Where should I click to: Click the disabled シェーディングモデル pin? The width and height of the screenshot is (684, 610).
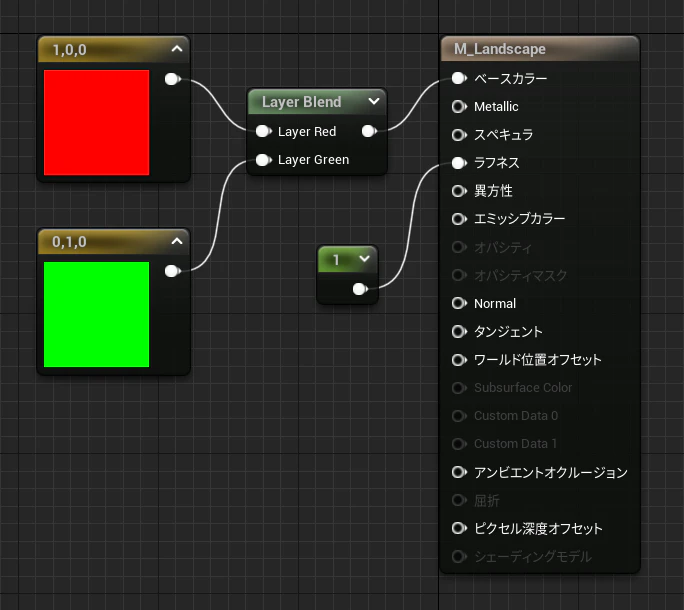(459, 556)
